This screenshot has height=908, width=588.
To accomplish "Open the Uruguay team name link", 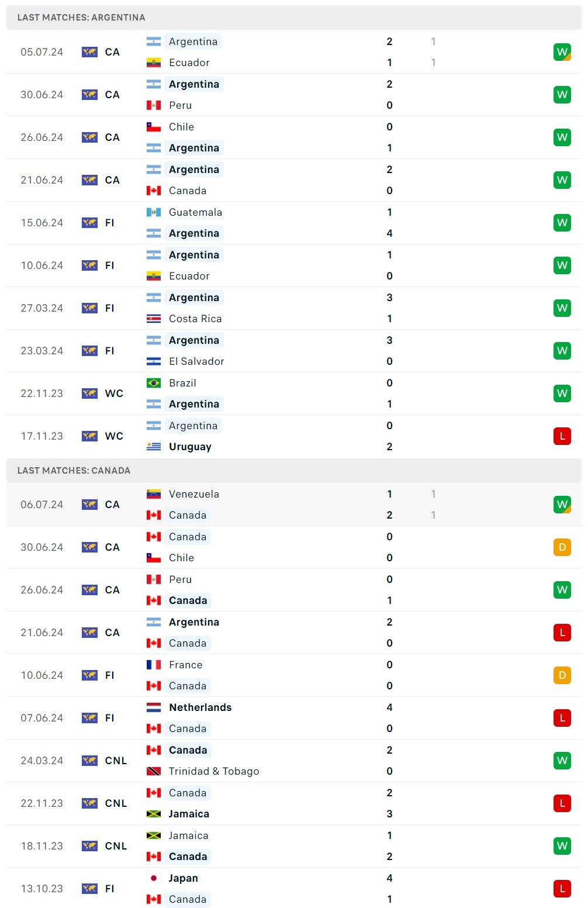I will [x=190, y=447].
